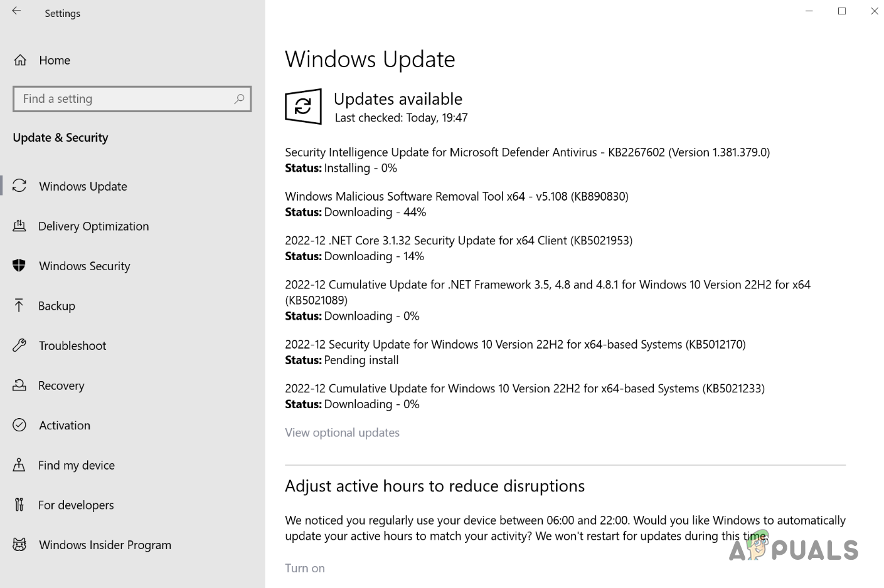The height and width of the screenshot is (588, 884).
Task: Click the Windows Update page heading
Action: pos(370,60)
